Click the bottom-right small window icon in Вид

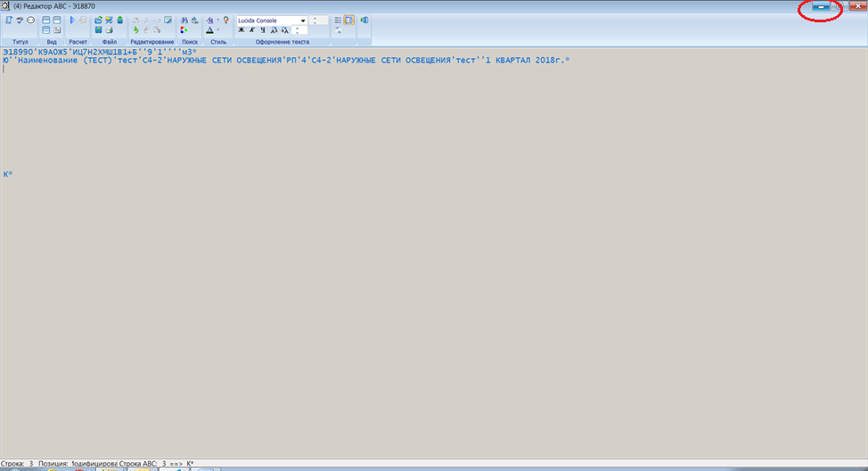[57, 30]
